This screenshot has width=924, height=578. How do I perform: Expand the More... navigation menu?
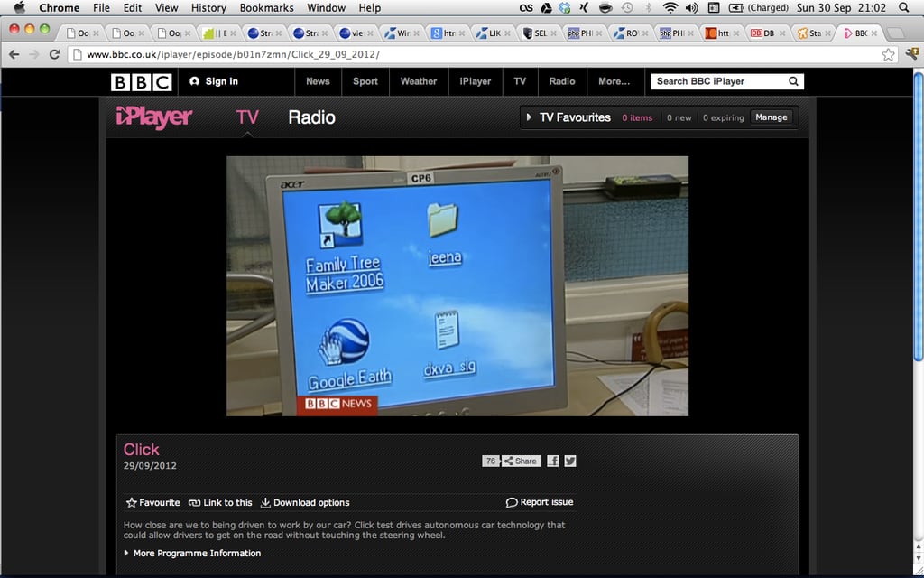pyautogui.click(x=614, y=81)
